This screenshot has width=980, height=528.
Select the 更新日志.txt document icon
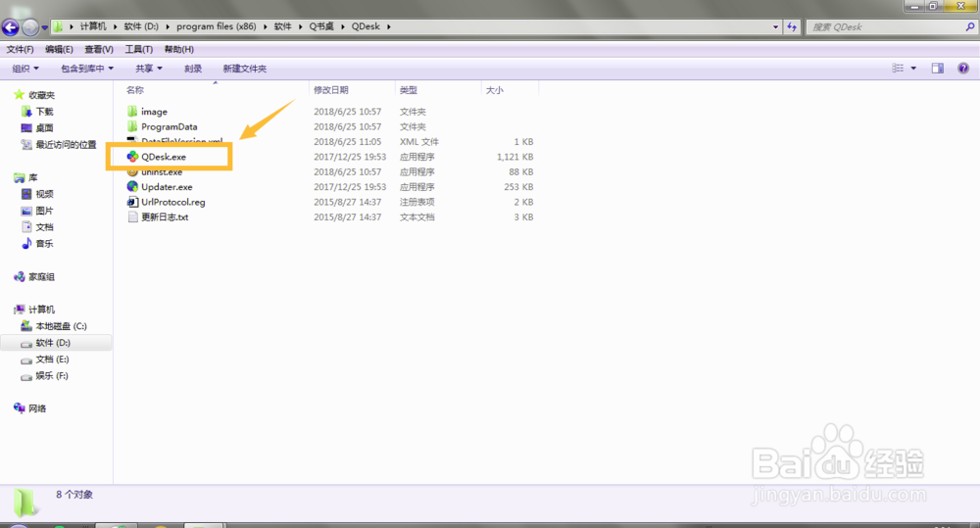click(x=132, y=216)
